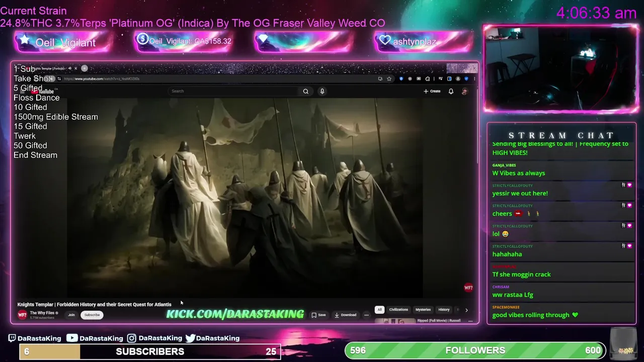The height and width of the screenshot is (362, 644).
Task: Select the All filter chip
Action: pos(380,310)
